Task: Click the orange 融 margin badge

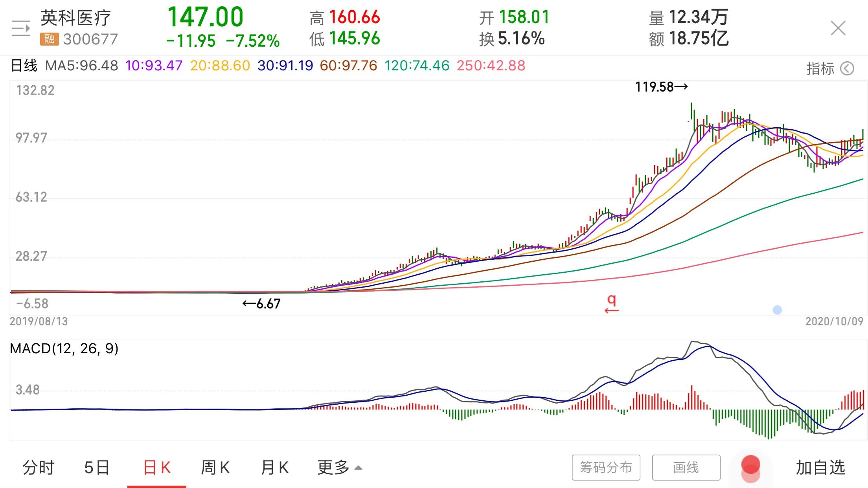Action: pyautogui.click(x=49, y=39)
